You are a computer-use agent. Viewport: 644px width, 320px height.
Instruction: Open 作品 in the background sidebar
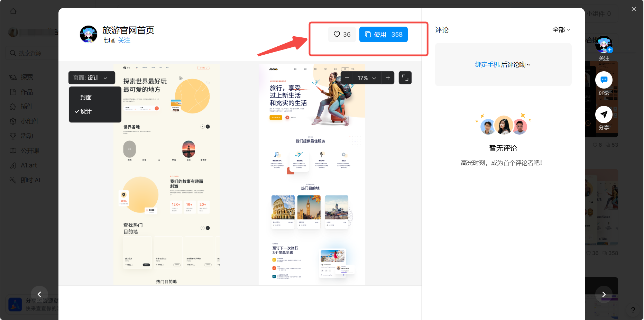click(x=21, y=92)
